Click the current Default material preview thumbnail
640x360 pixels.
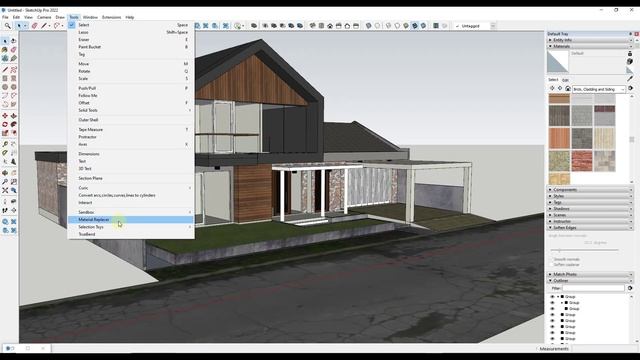pyautogui.click(x=558, y=62)
